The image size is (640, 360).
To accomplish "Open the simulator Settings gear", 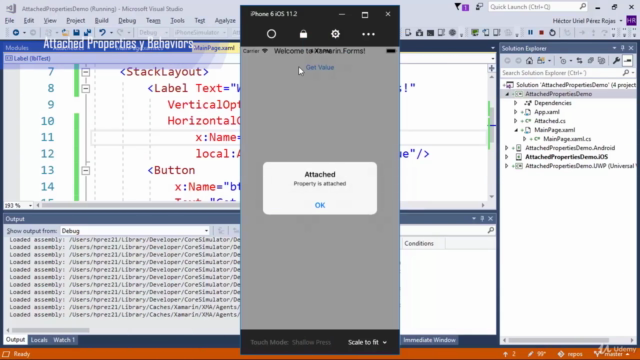I will tap(336, 34).
